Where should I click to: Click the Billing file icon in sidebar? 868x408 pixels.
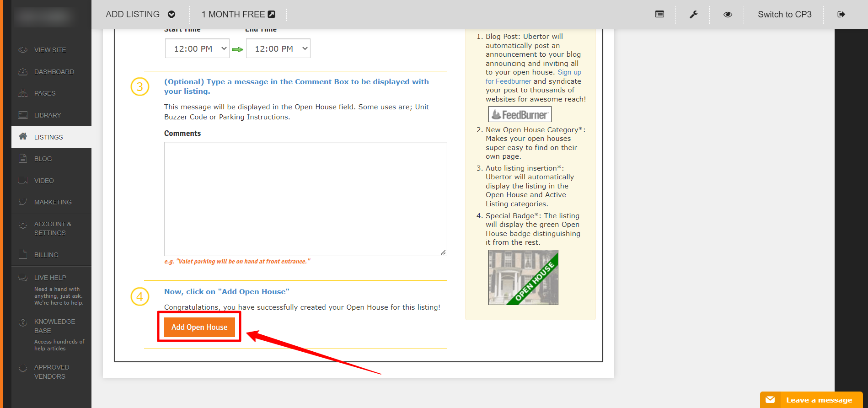pyautogui.click(x=23, y=254)
